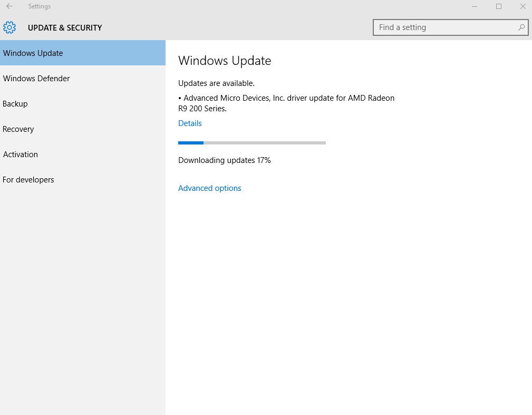Click the Downloading updates 17% status
The height and width of the screenshot is (415, 532).
(224, 160)
